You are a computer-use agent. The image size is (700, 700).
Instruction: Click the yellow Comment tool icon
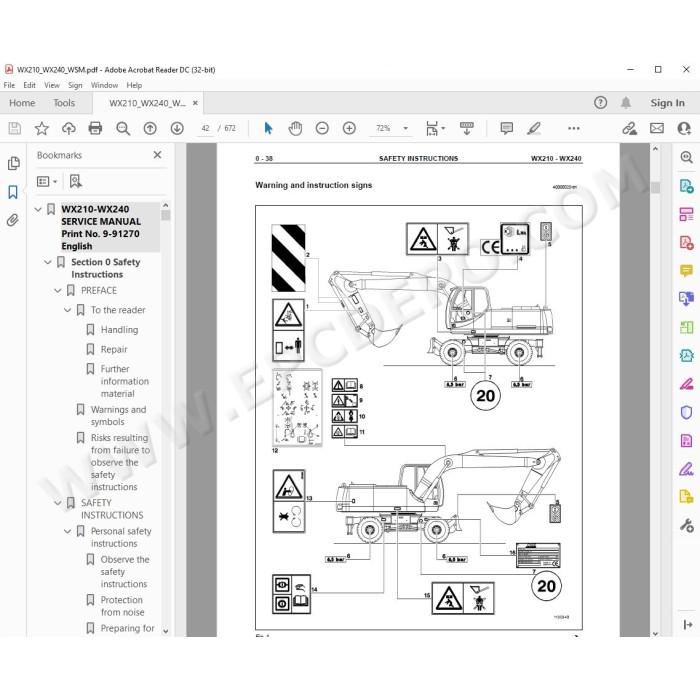(687, 271)
